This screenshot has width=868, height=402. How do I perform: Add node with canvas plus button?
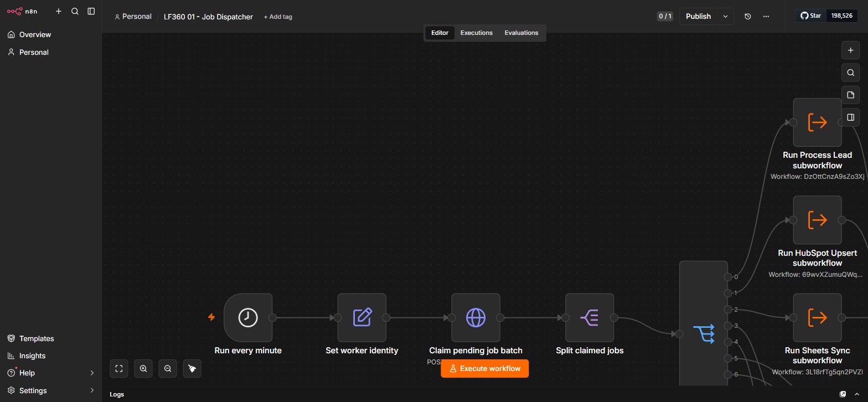coord(851,50)
